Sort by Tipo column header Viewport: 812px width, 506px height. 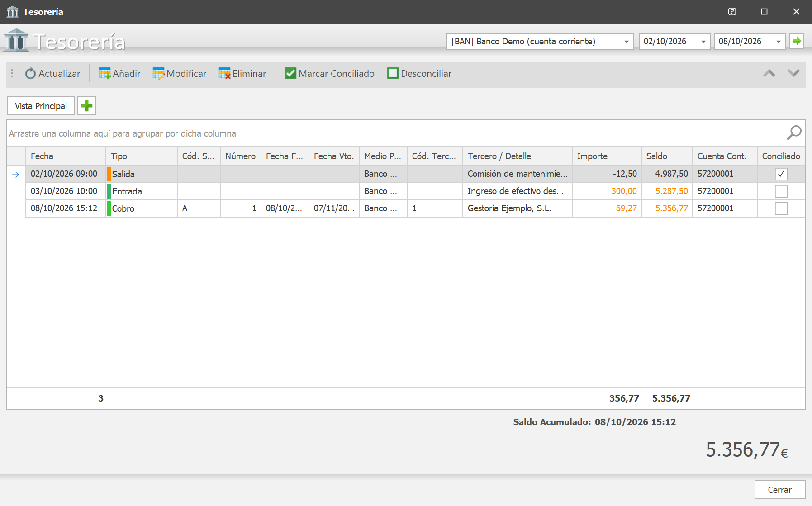142,156
